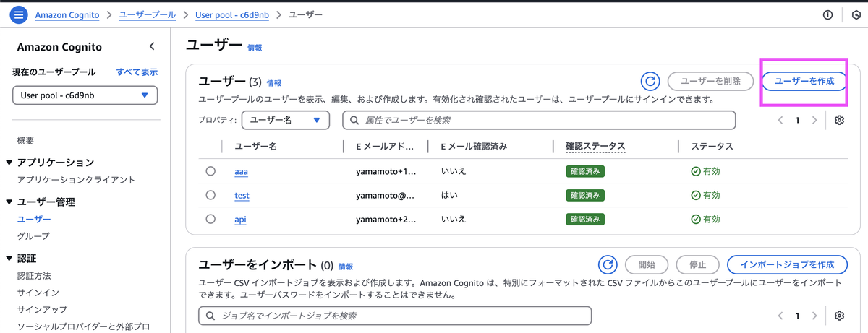
Task: Open the ユーザー名 property dropdown
Action: (286, 120)
